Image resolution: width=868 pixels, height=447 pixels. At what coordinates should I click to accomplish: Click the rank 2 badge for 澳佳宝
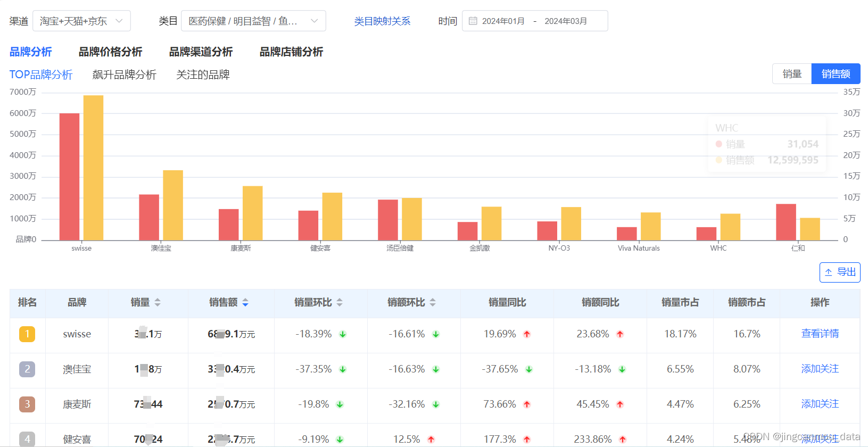pyautogui.click(x=27, y=369)
